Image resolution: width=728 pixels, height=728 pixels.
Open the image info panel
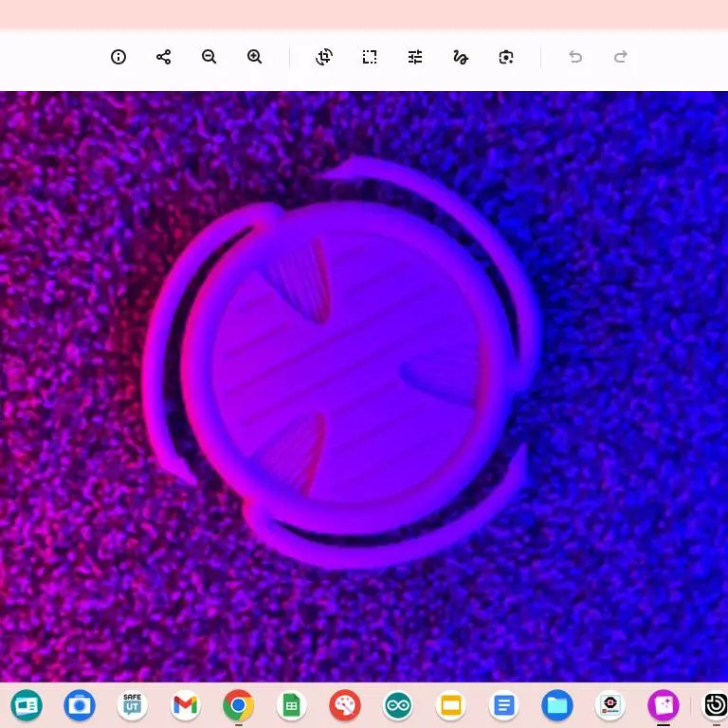point(118,57)
